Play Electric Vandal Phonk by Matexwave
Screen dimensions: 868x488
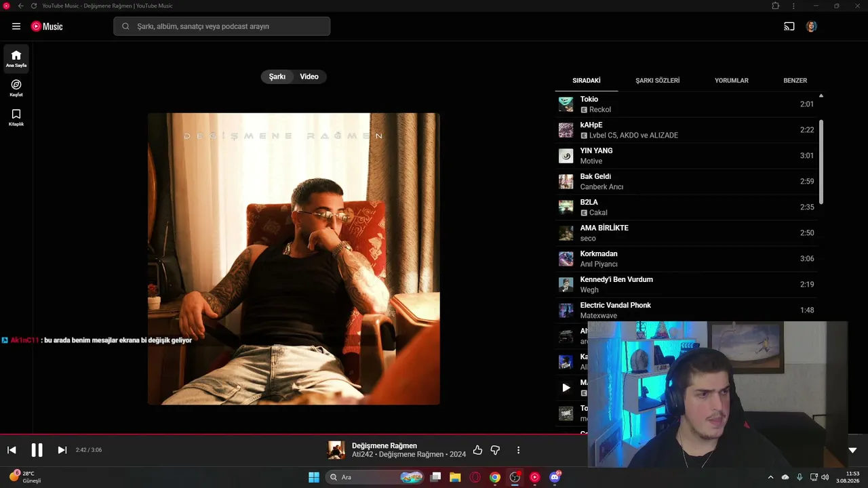tap(686, 310)
